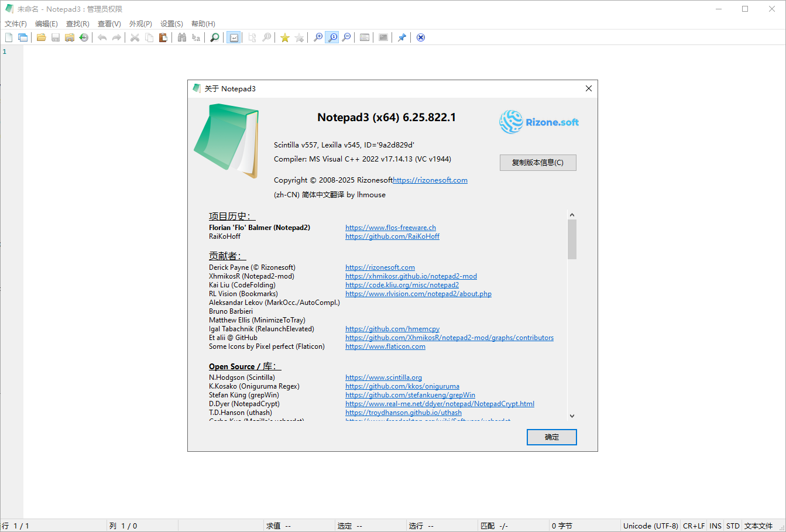Click the Zoom In magnifier icon
Viewport: 786px width, 532px height.
pos(318,37)
